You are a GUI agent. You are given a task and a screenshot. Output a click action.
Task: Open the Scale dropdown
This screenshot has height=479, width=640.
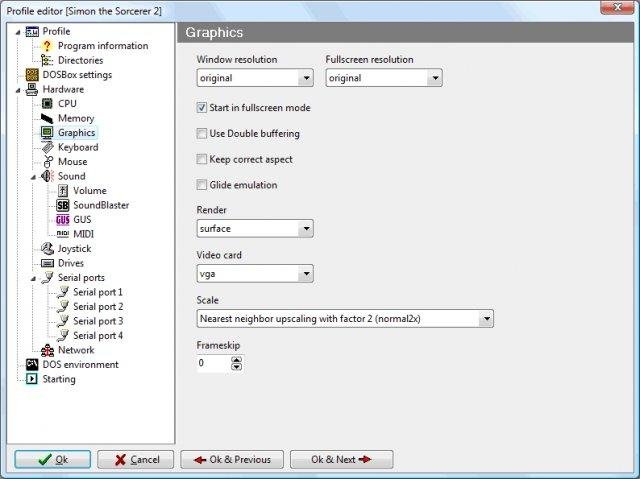tap(487, 319)
